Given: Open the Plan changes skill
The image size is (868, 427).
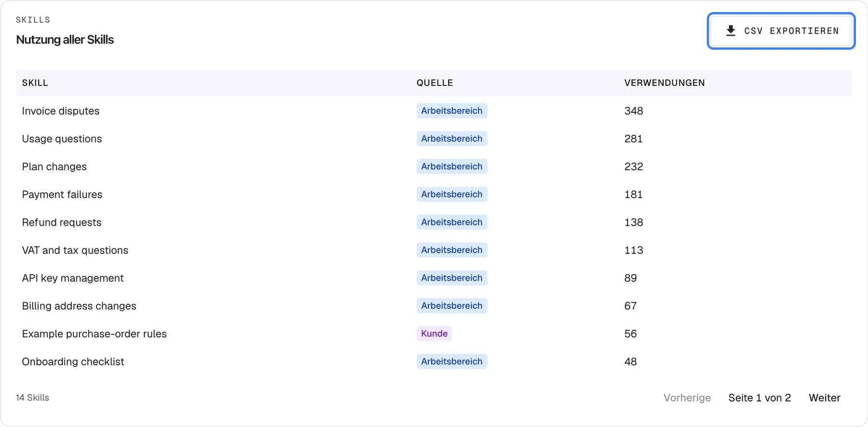Looking at the screenshot, I should (x=54, y=167).
